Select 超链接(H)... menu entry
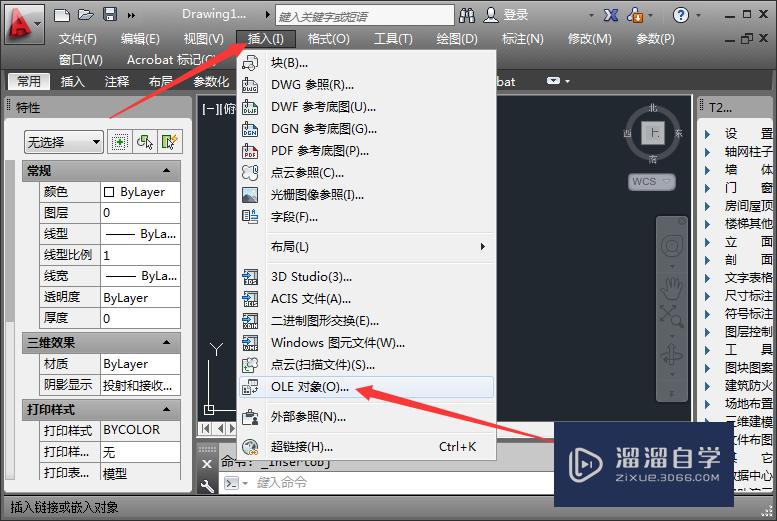The height and width of the screenshot is (521, 777). 367,447
